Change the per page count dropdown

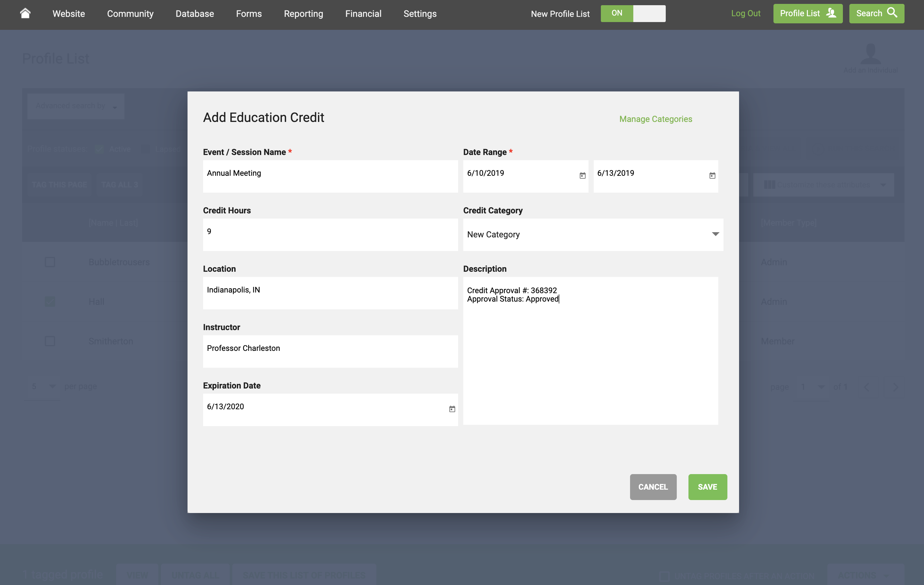(43, 387)
